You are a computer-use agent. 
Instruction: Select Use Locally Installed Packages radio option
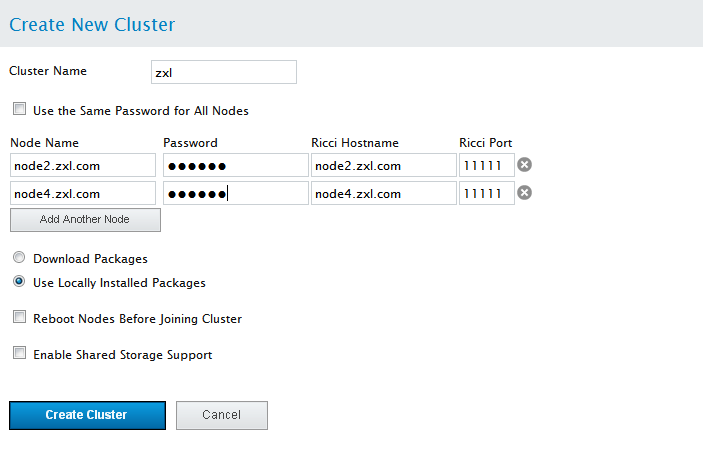point(19,282)
